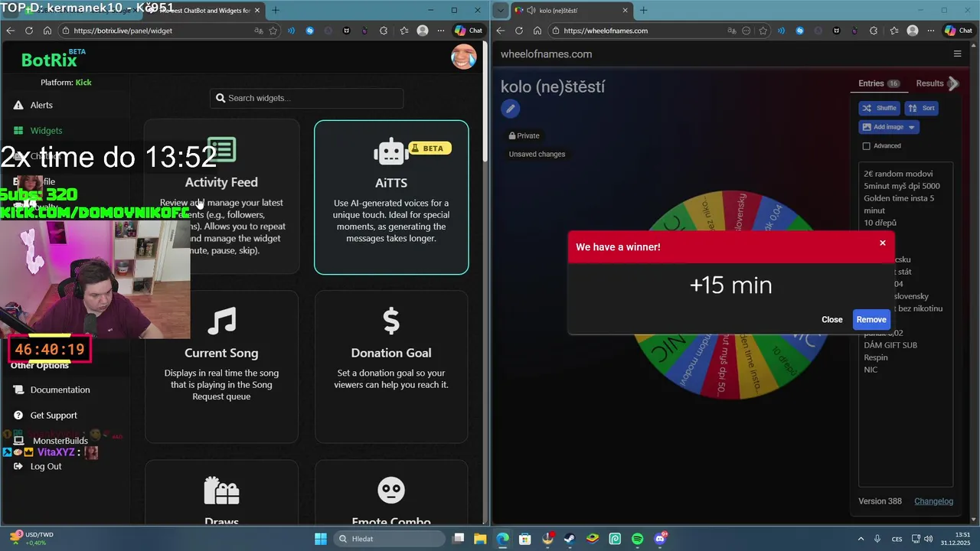The width and height of the screenshot is (980, 551).
Task: Click the Activity Feed card title
Action: [x=221, y=182]
